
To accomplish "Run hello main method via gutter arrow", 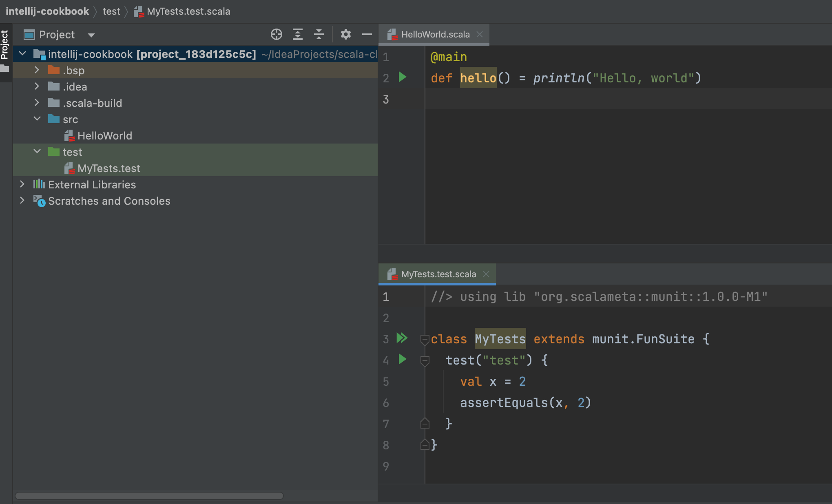I will coord(403,77).
